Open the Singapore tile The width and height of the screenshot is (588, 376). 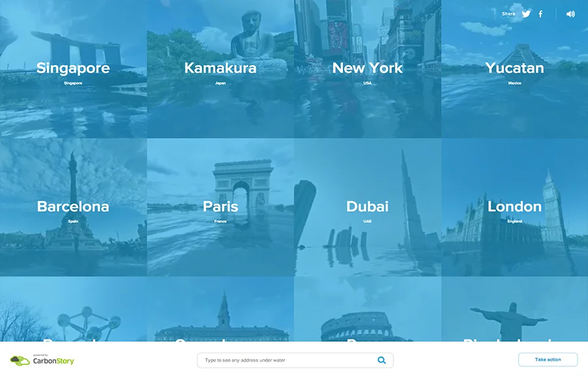tap(73, 69)
